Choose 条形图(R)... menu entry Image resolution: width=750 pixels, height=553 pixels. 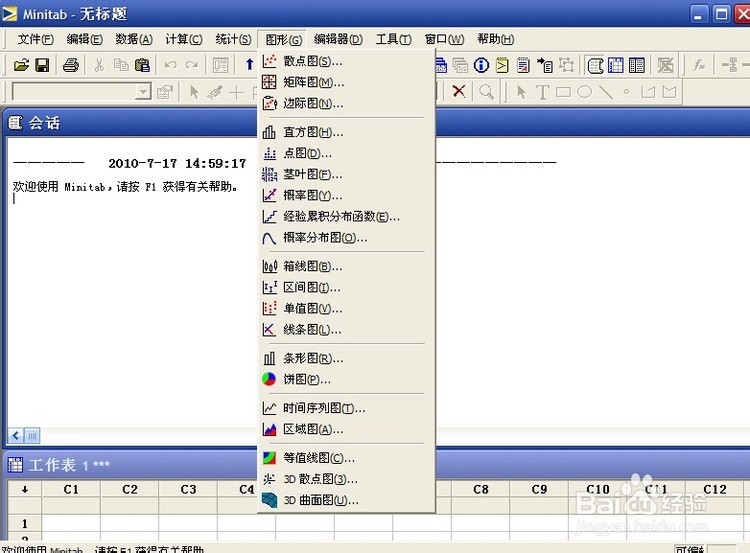[x=346, y=358]
